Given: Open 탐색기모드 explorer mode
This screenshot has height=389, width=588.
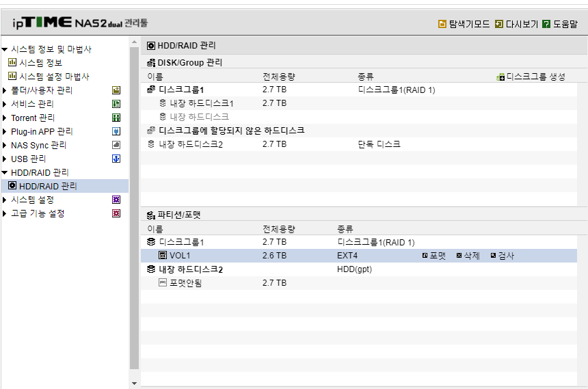Looking at the screenshot, I should click(x=464, y=24).
